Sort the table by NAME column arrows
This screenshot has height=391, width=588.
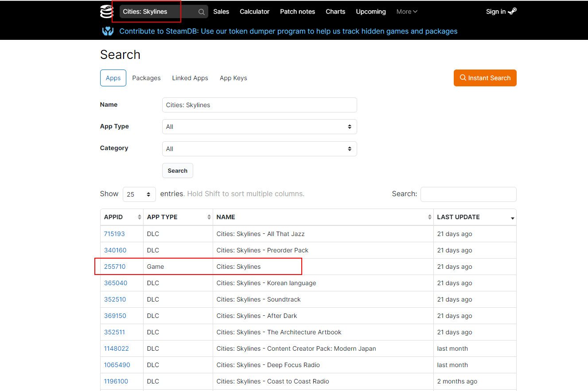point(430,217)
